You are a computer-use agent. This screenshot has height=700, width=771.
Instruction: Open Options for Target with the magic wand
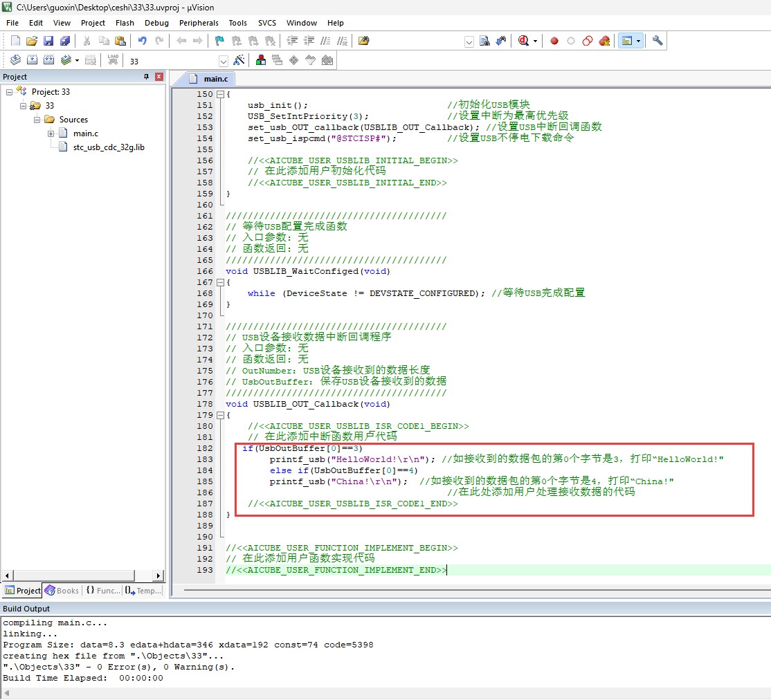[x=239, y=60]
